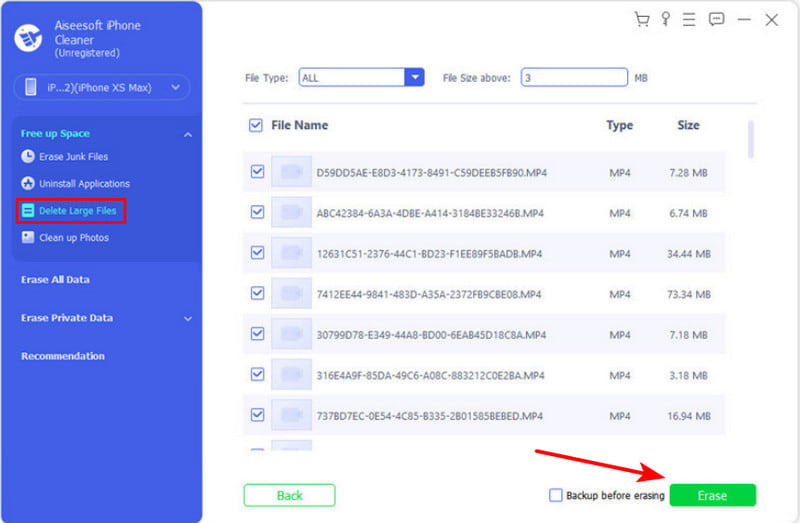Click the Back button
The width and height of the screenshot is (800, 523).
coord(289,495)
